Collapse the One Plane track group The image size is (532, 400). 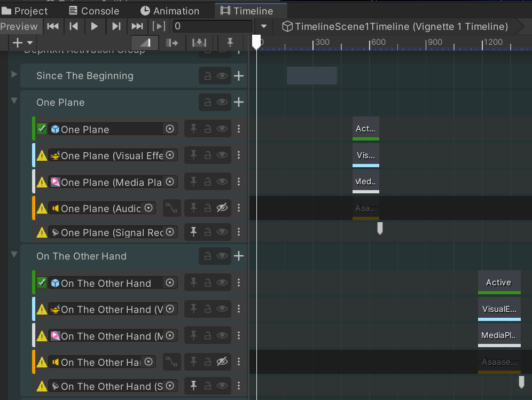pyautogui.click(x=14, y=100)
